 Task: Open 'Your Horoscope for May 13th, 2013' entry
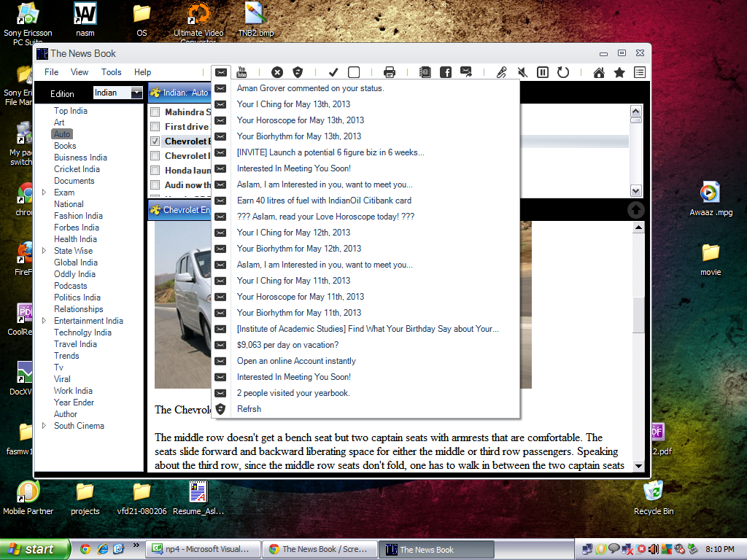[x=366, y=120]
